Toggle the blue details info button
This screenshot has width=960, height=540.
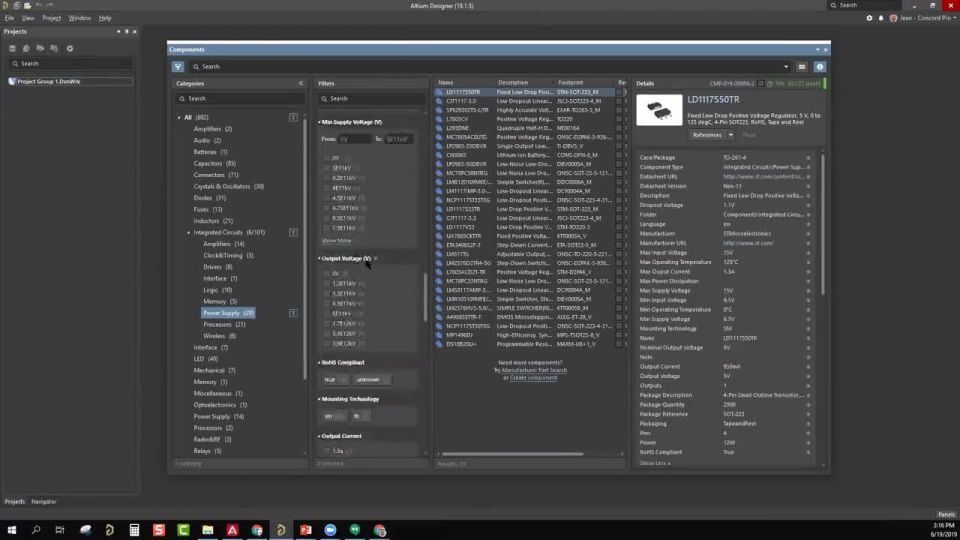(x=820, y=67)
